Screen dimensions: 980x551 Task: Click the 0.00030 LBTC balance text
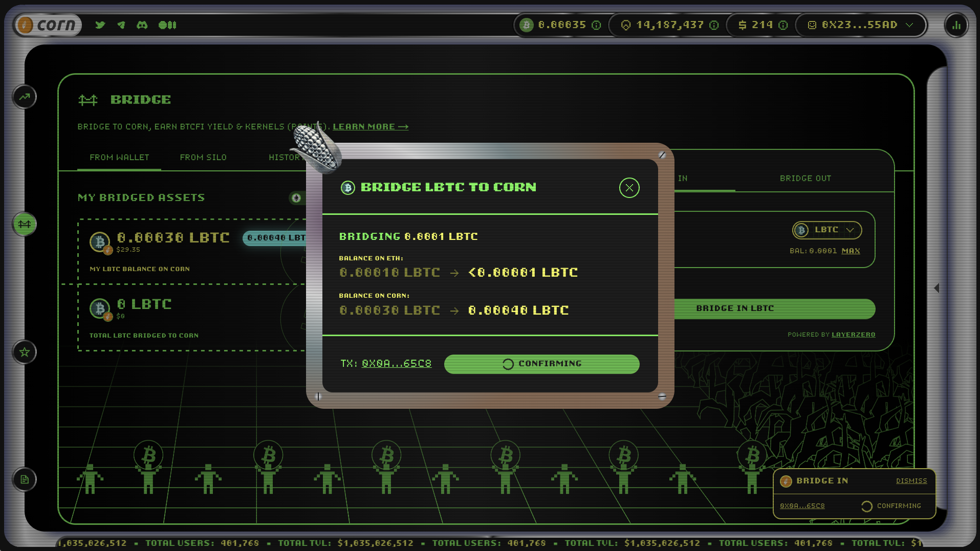click(173, 237)
